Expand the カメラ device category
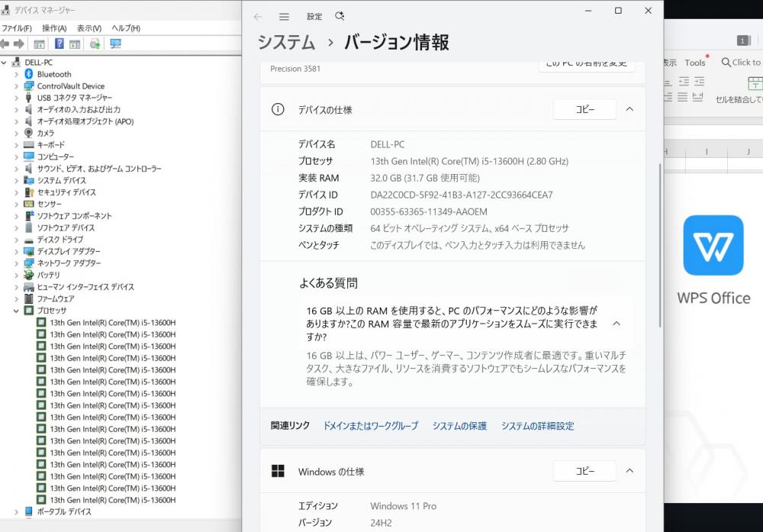The image size is (763, 532). click(x=16, y=133)
